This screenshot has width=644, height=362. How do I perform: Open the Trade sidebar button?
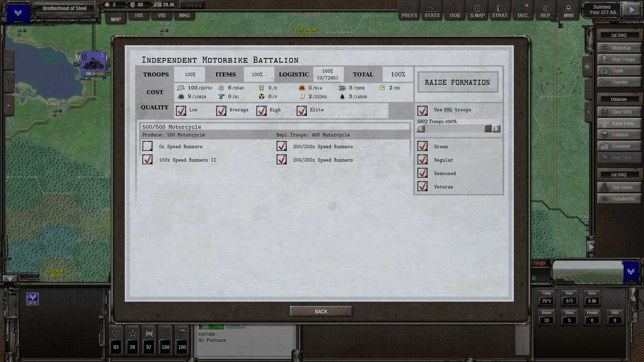[618, 71]
